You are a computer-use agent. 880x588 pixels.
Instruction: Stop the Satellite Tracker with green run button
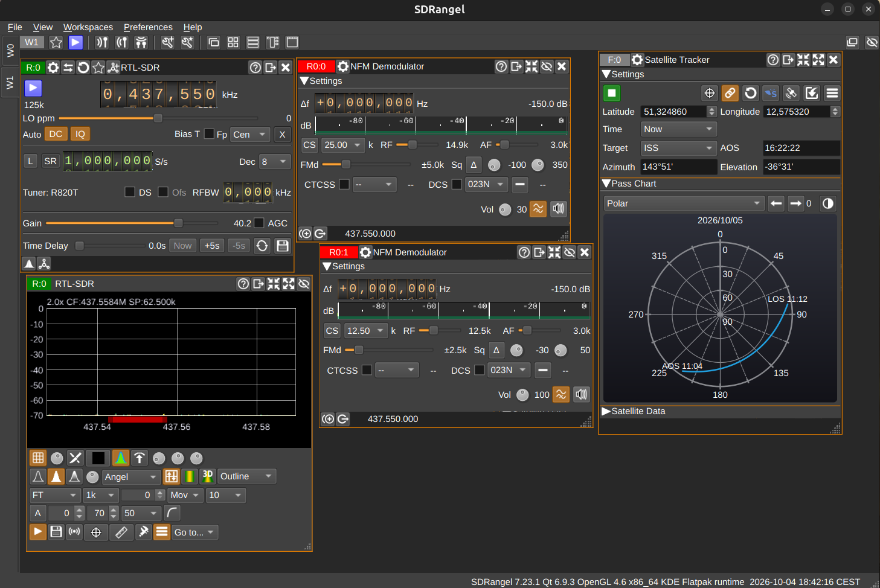coord(612,93)
